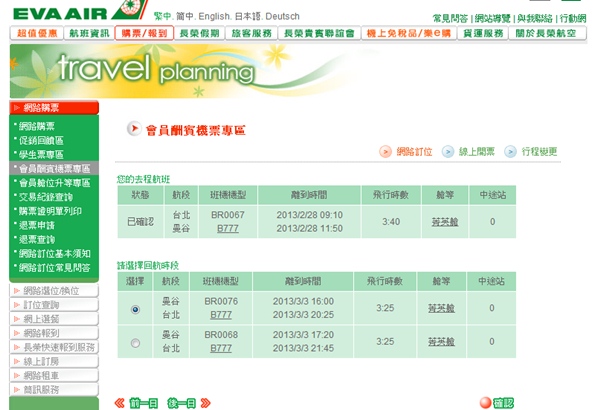Open 常見問答 FAQ link
Image resolution: width=600 pixels, height=410 pixels.
coord(450,18)
